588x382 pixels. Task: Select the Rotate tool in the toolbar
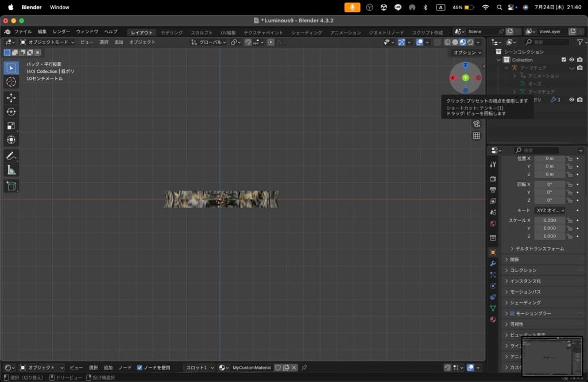[11, 112]
